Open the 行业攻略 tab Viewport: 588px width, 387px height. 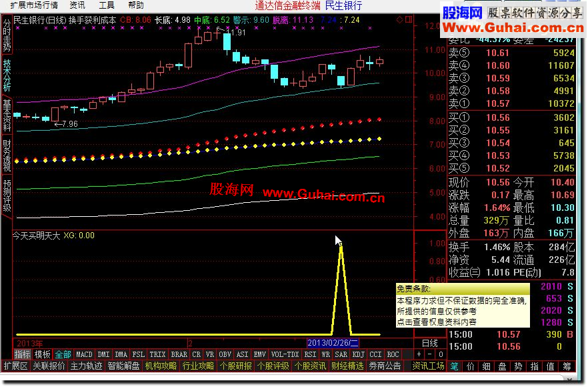(198, 366)
